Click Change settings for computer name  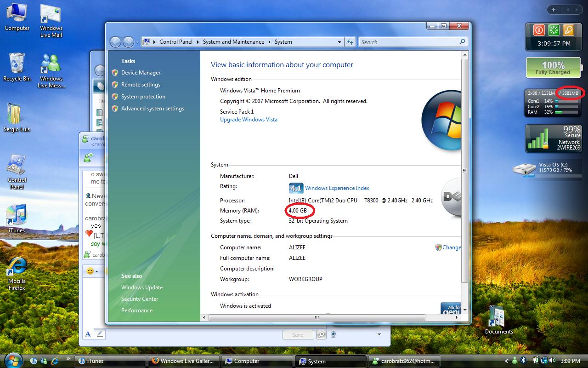pyautogui.click(x=448, y=247)
